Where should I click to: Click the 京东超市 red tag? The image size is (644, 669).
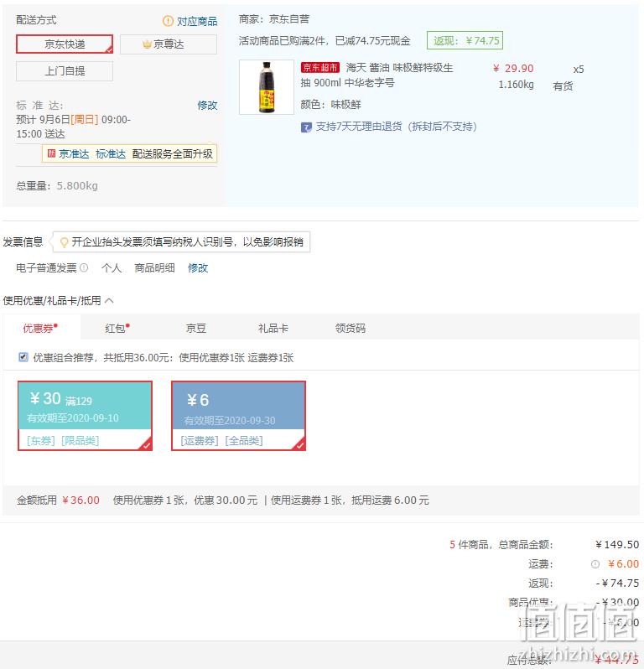coord(319,67)
